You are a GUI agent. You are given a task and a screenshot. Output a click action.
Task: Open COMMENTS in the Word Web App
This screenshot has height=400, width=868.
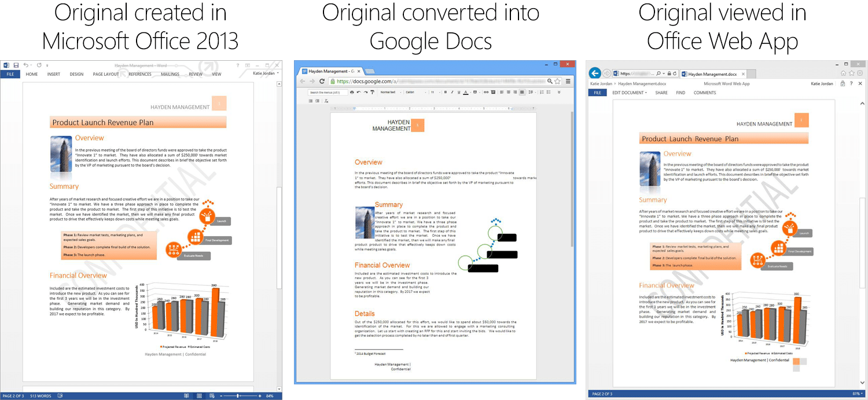click(x=705, y=93)
